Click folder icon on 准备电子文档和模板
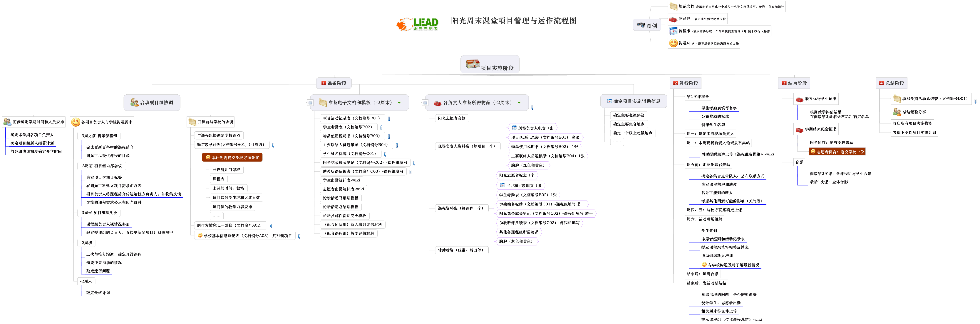 [323, 103]
